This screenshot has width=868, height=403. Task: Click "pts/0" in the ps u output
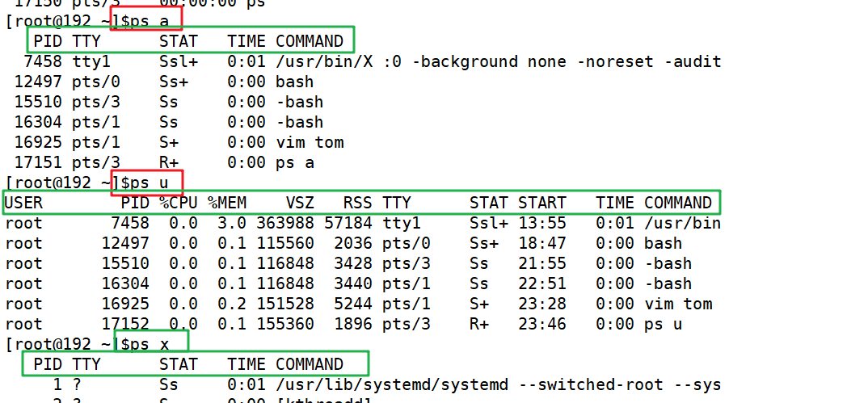(407, 243)
